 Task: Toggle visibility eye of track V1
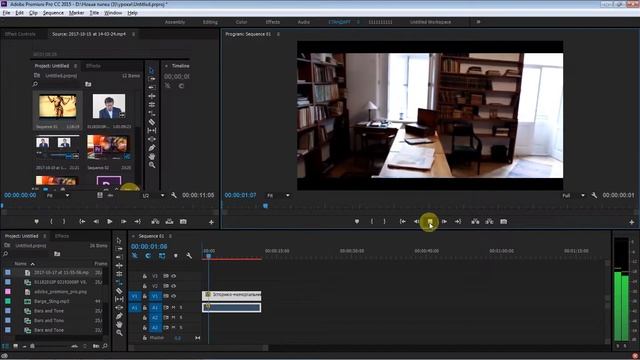[173, 296]
